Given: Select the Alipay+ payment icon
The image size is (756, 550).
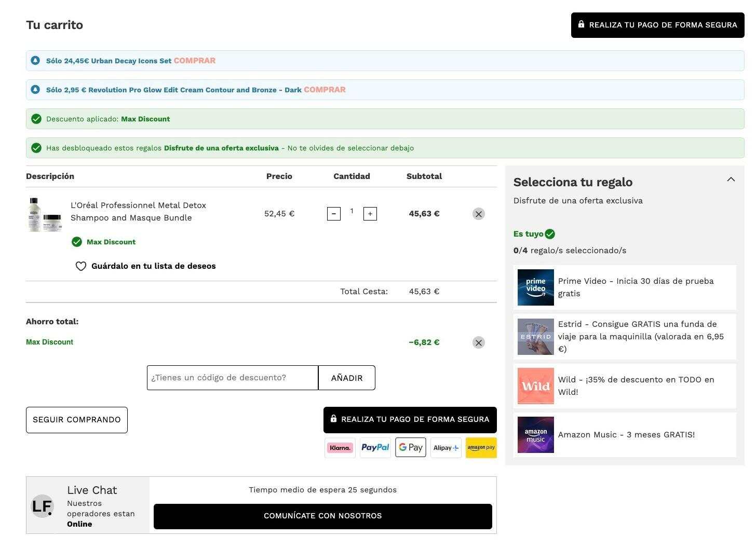Looking at the screenshot, I should [x=446, y=448].
